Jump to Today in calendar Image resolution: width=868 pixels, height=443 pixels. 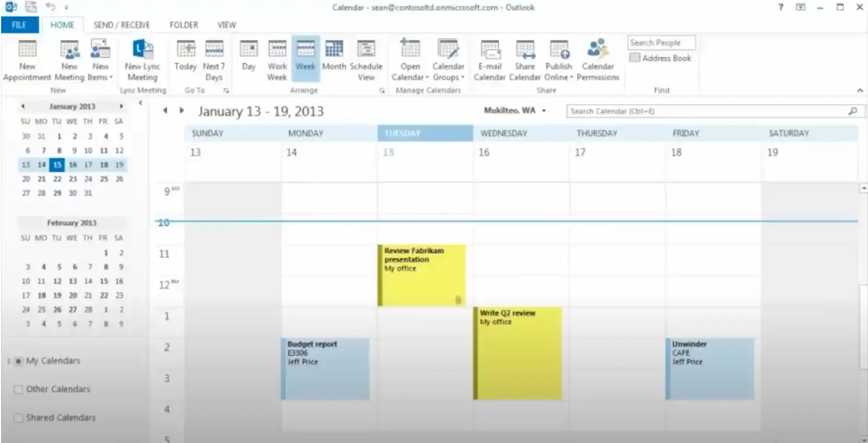pos(185,58)
